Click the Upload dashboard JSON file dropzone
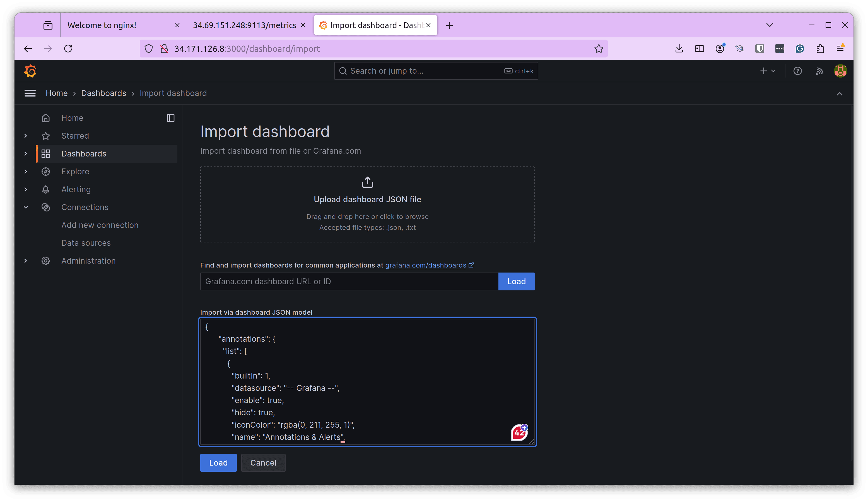Image resolution: width=868 pixels, height=501 pixels. [367, 204]
